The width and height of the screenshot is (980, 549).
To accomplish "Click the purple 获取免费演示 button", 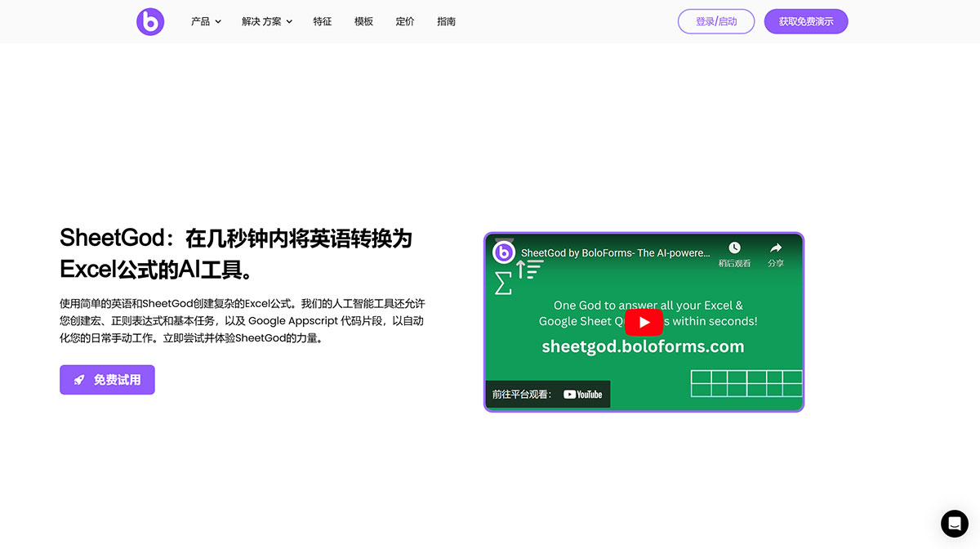I will pyautogui.click(x=806, y=21).
